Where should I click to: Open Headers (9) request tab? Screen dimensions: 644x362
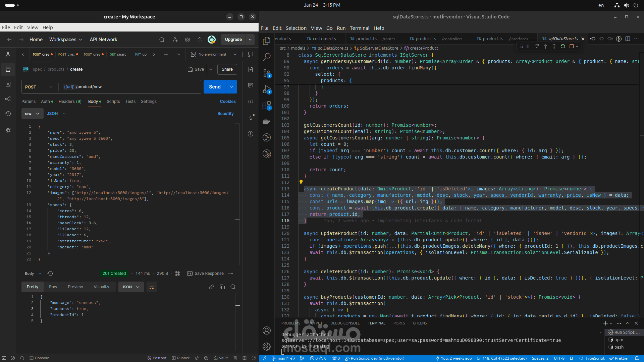[70, 102]
